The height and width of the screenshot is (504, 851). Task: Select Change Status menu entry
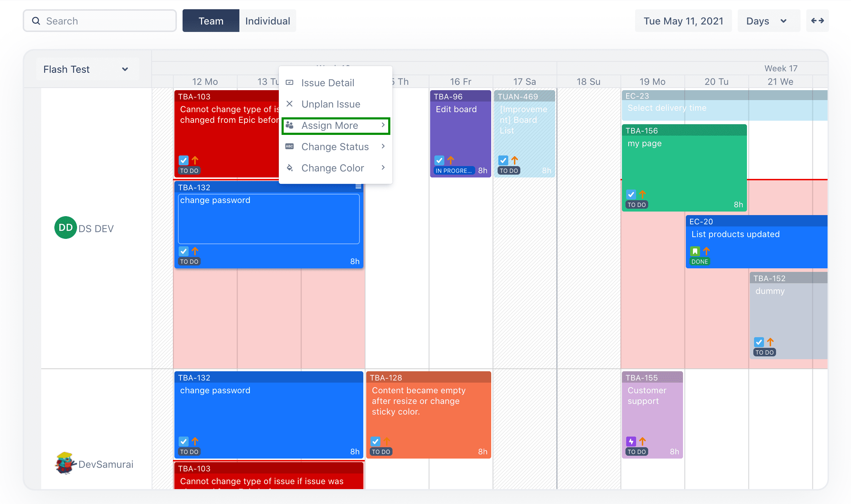[336, 147]
